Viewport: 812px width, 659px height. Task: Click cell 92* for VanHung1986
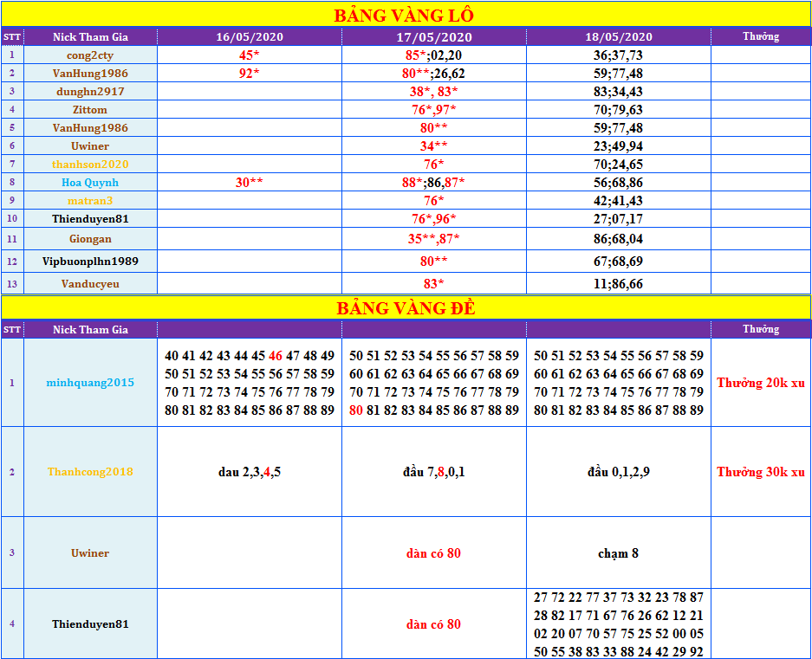click(x=249, y=73)
